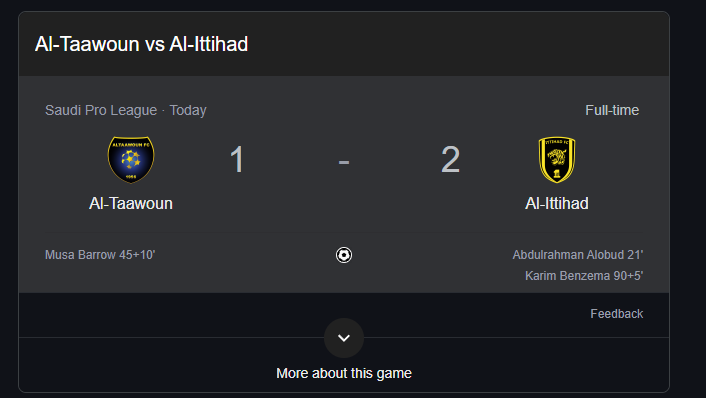The width and height of the screenshot is (706, 398).
Task: Click scorer Karim Benzema 90+5'
Action: (584, 276)
